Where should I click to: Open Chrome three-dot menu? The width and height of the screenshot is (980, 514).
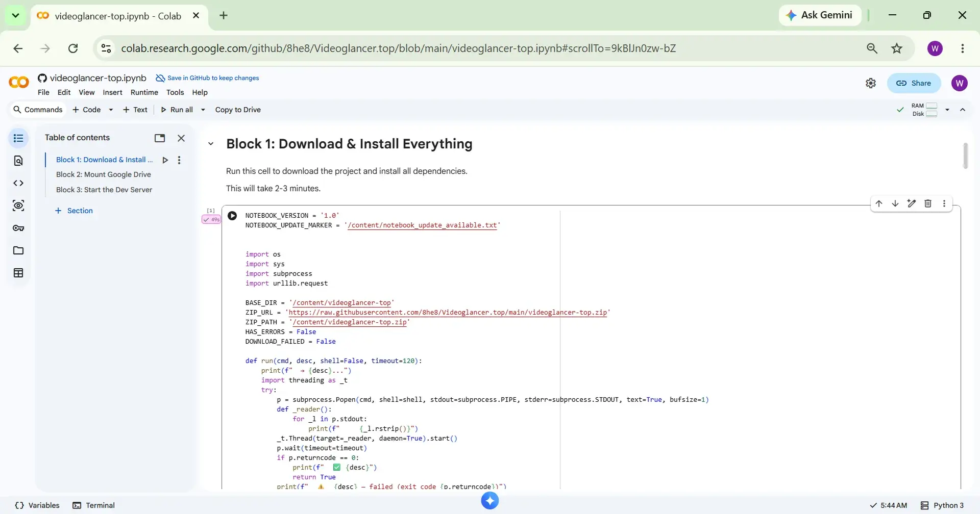pyautogui.click(x=963, y=48)
